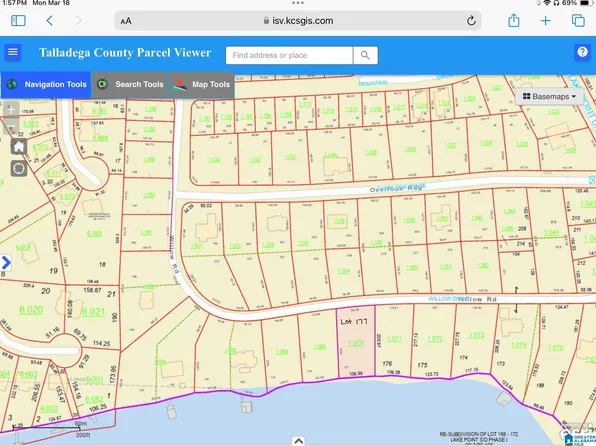596x446 pixels.
Task: Click the home extent map button
Action: [x=19, y=146]
